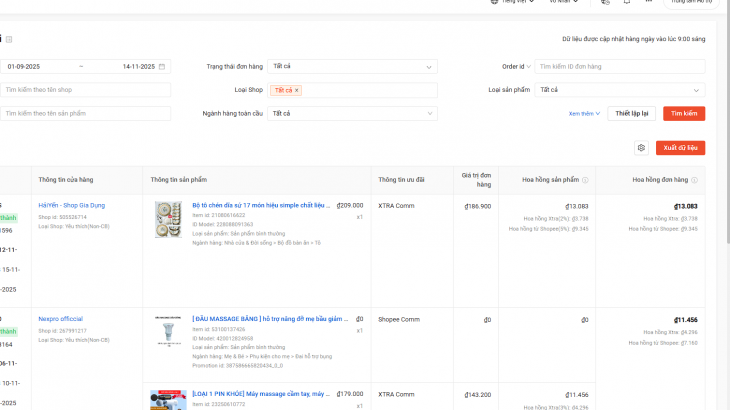Click product price ₫209.000
Screen dimensions: 730x410
[x=350, y=205]
